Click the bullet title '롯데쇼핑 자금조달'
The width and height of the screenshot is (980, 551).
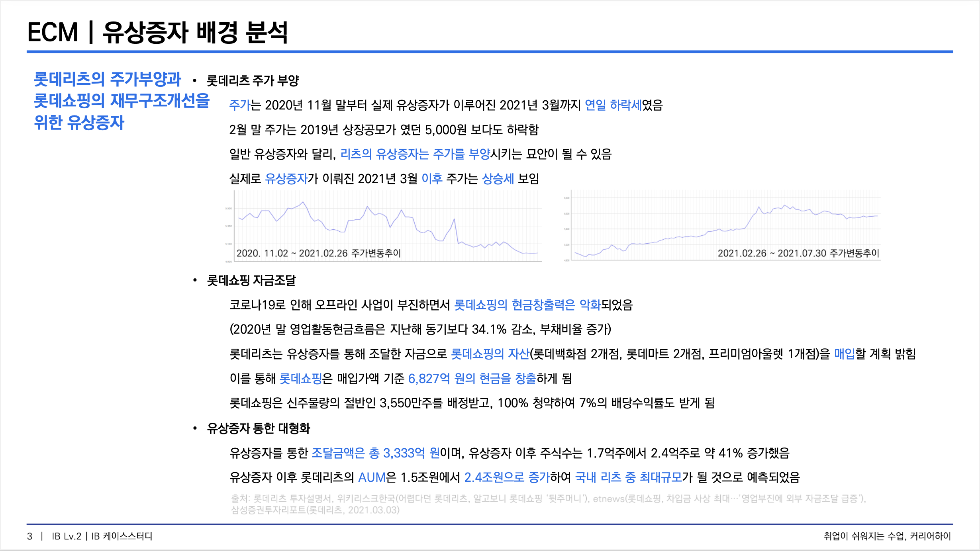(x=251, y=281)
